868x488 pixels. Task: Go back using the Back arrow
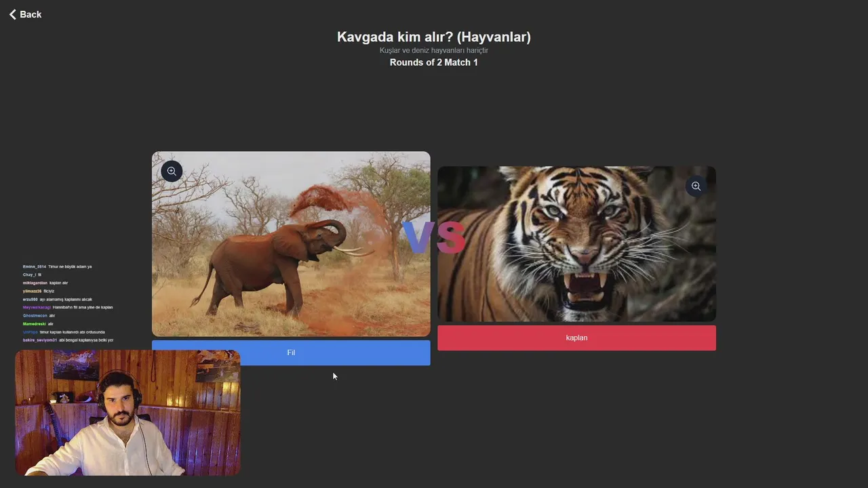(25, 14)
